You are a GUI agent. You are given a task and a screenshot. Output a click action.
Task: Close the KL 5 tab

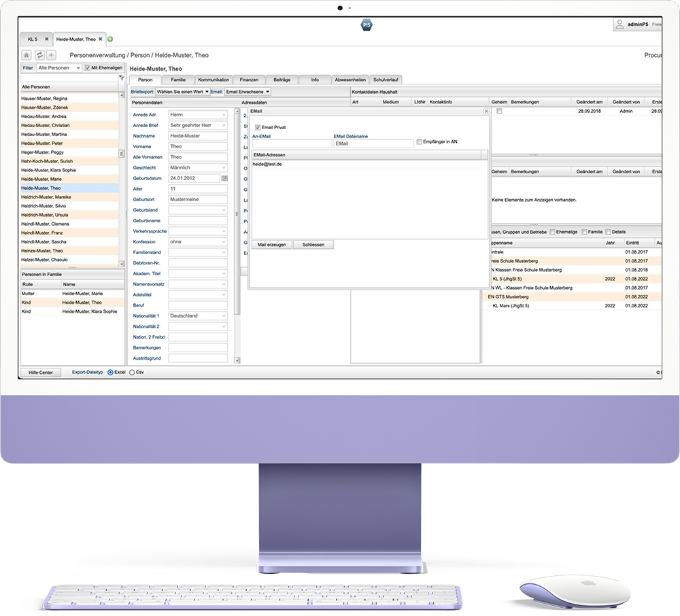[x=46, y=39]
